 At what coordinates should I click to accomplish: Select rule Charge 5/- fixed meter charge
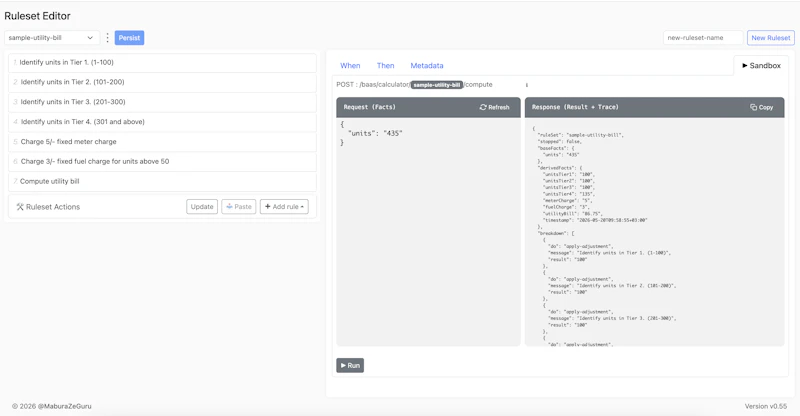pyautogui.click(x=162, y=142)
